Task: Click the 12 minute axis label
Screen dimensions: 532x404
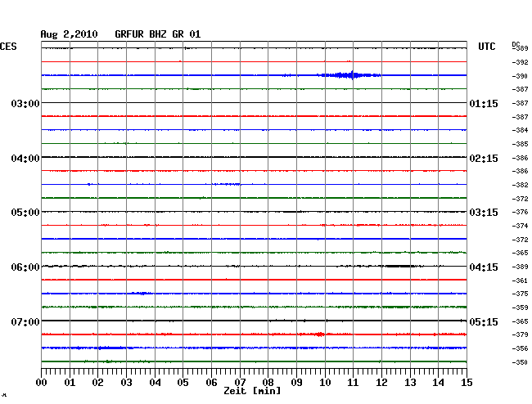Action: (381, 383)
